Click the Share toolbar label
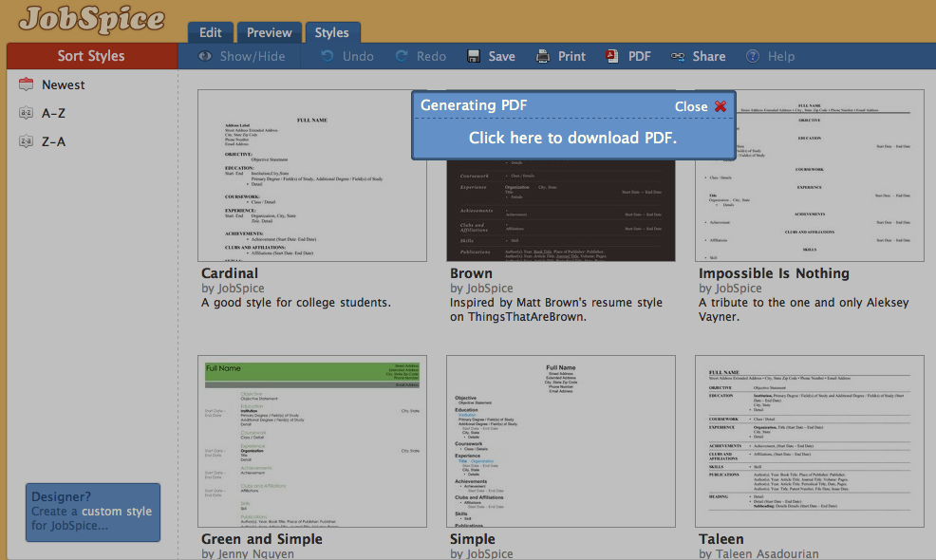This screenshot has height=560, width=936. (709, 56)
